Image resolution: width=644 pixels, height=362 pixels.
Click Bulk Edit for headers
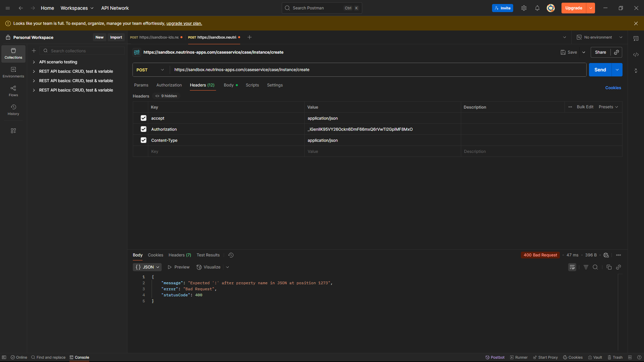(x=585, y=107)
